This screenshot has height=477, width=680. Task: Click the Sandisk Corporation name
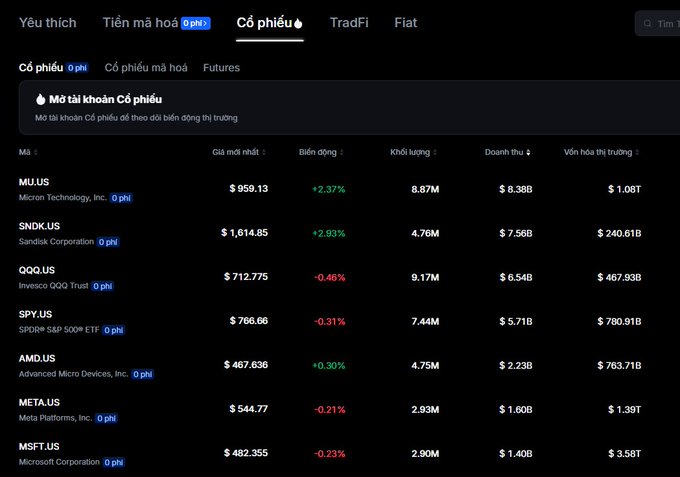[x=56, y=242]
